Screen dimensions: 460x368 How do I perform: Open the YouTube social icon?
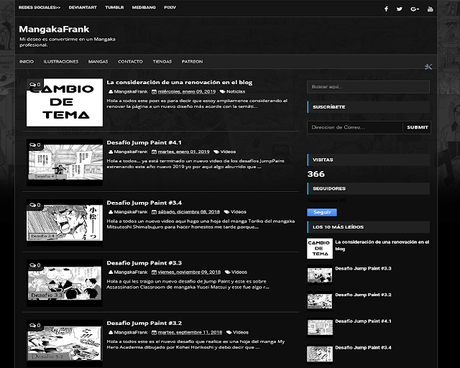click(430, 9)
